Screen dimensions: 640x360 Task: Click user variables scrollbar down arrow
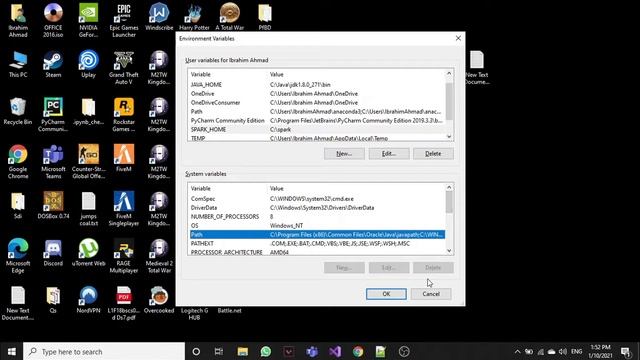pos(449,136)
